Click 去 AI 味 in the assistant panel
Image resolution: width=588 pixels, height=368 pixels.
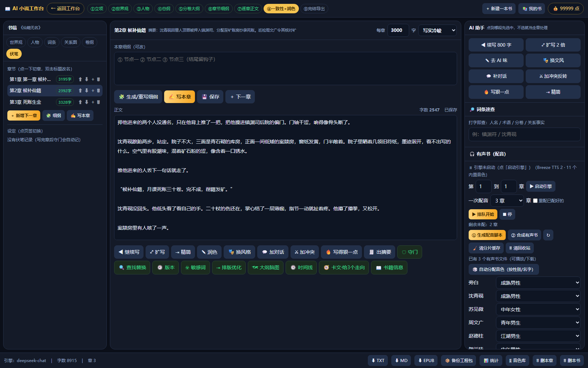point(496,60)
